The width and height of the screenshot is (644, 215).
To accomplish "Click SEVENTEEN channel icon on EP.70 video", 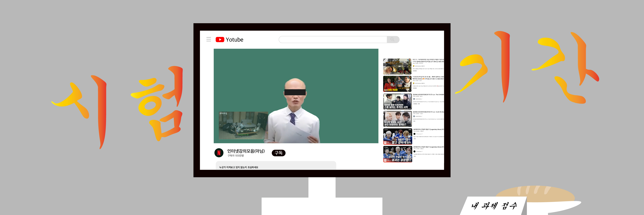I will (x=414, y=99).
